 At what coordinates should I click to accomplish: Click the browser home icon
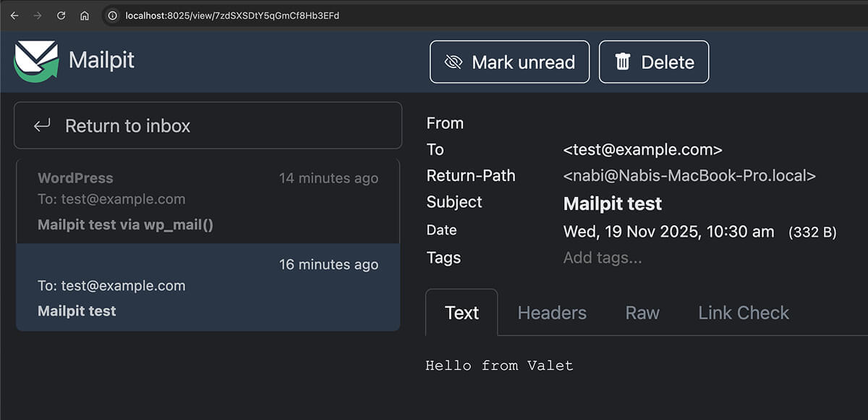85,14
